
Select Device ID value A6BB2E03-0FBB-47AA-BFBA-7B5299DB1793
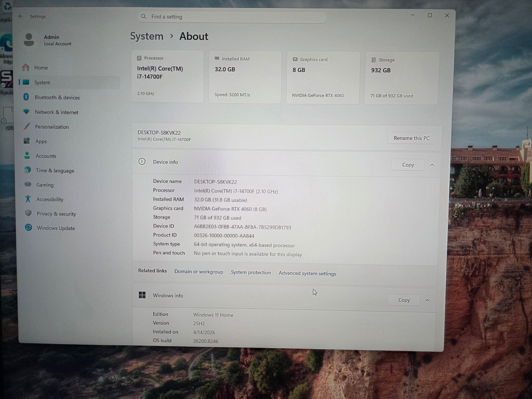point(242,227)
